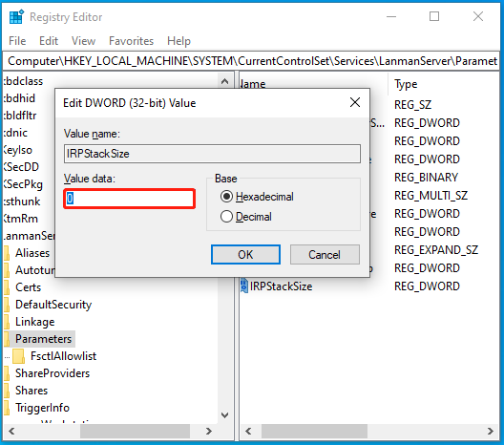Image resolution: width=504 pixels, height=445 pixels.
Task: Click the tree pane scroll up arrow
Action: pos(225,81)
